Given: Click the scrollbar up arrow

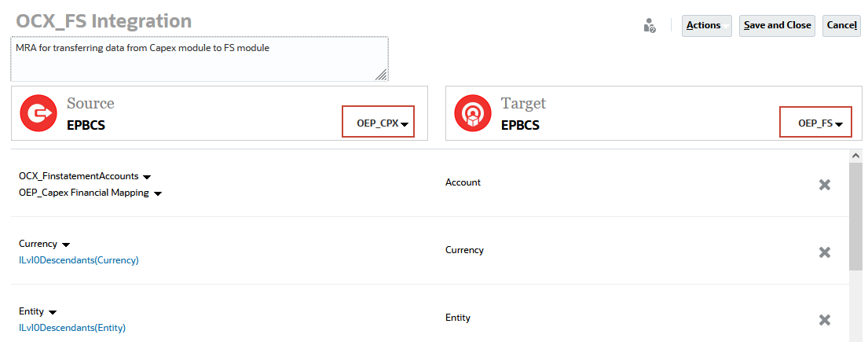Looking at the screenshot, I should [855, 156].
